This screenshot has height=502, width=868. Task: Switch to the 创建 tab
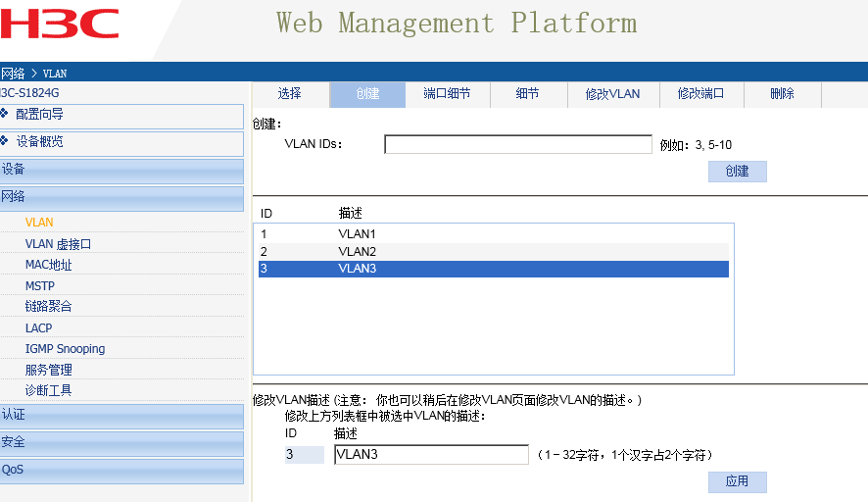(x=367, y=94)
